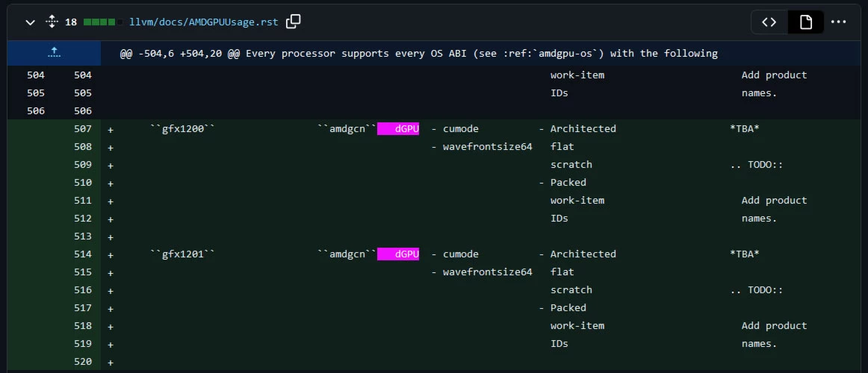The width and height of the screenshot is (868, 373).
Task: Switch to rich diff document view
Action: pos(805,22)
